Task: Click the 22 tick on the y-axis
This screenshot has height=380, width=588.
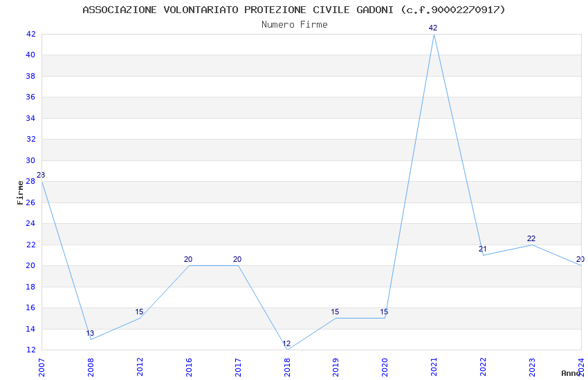Action: (30, 245)
